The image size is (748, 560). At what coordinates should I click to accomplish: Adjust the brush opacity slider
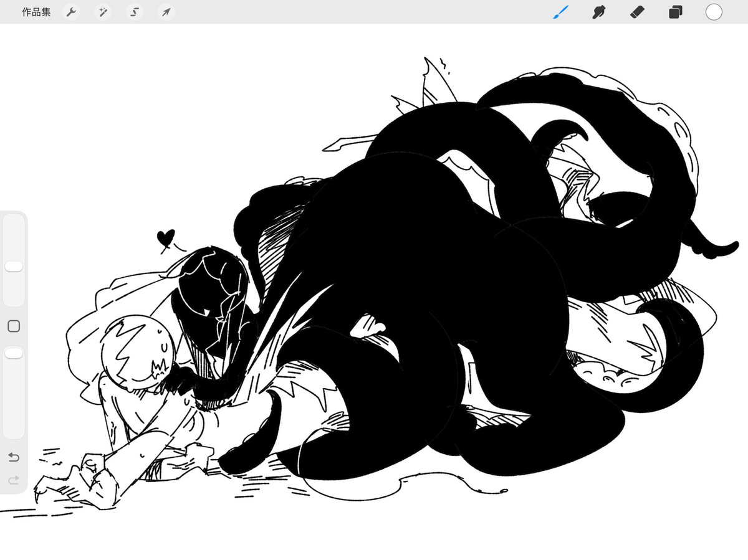(x=14, y=392)
